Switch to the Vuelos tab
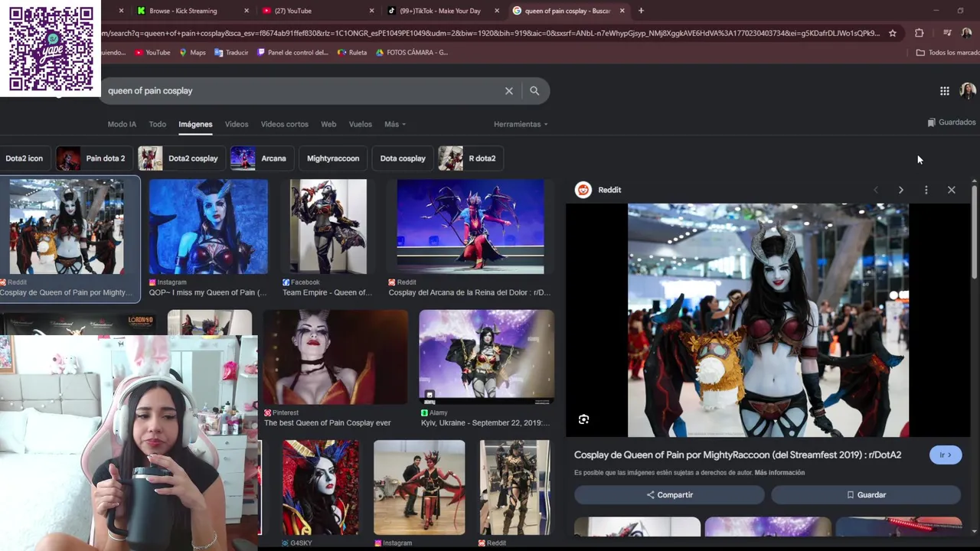Image resolution: width=980 pixels, height=551 pixels. pos(360,124)
